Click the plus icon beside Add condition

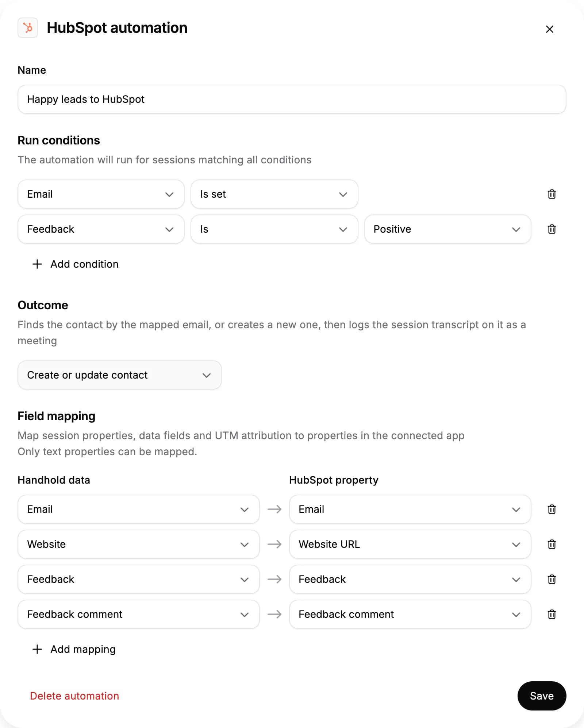[37, 264]
